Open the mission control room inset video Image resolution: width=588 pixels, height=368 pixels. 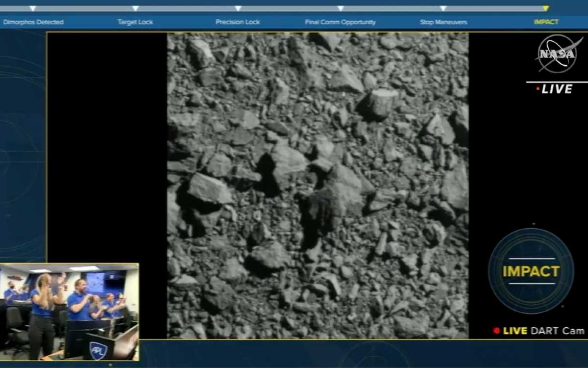click(69, 312)
